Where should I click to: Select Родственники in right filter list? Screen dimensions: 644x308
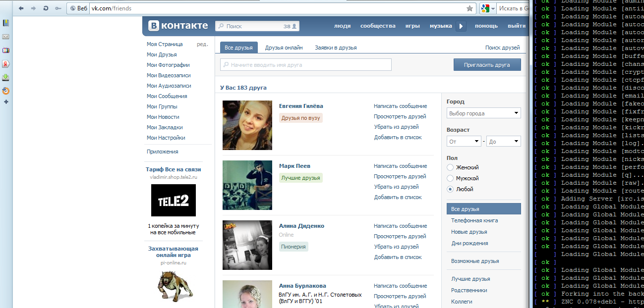(469, 290)
